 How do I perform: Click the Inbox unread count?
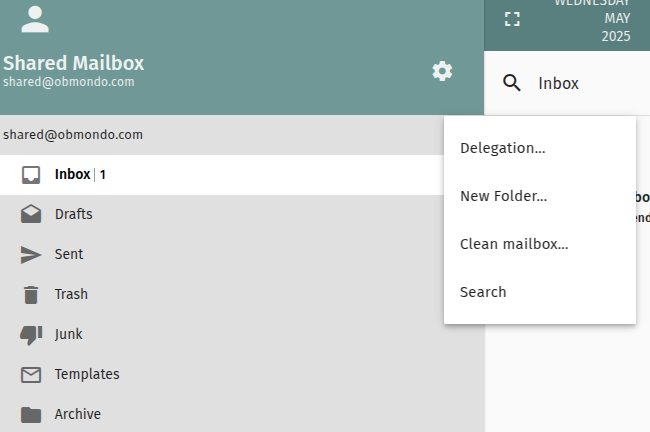[x=103, y=175]
